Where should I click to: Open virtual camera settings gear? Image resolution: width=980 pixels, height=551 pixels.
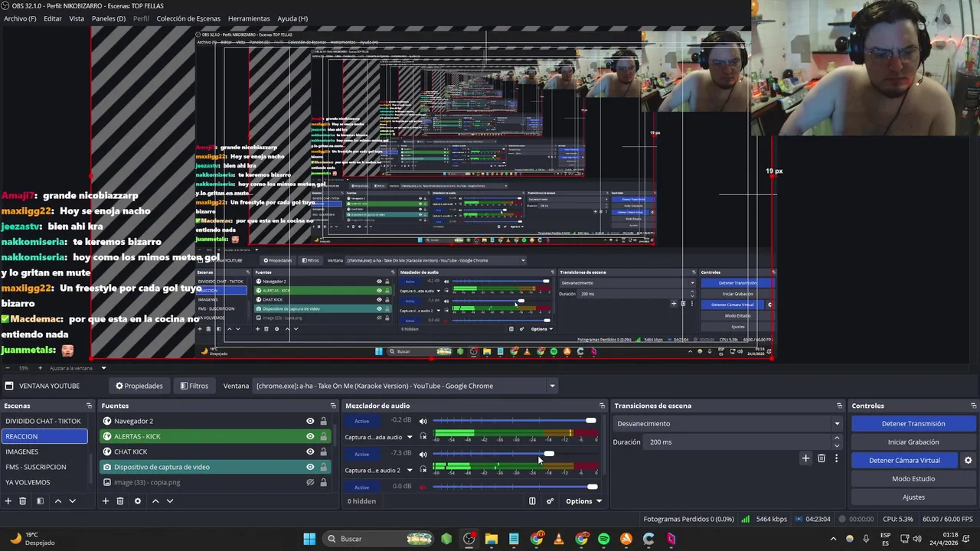coord(968,461)
